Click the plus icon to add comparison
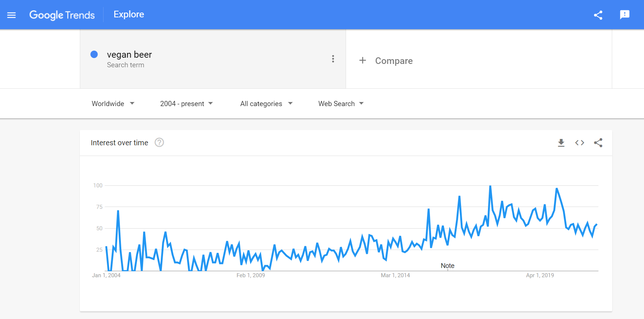The width and height of the screenshot is (644, 319). pos(363,60)
